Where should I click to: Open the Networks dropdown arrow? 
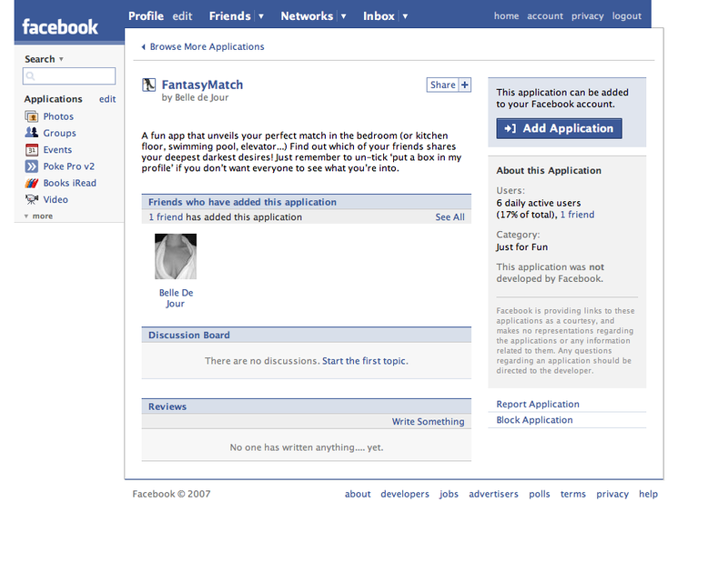pos(343,16)
